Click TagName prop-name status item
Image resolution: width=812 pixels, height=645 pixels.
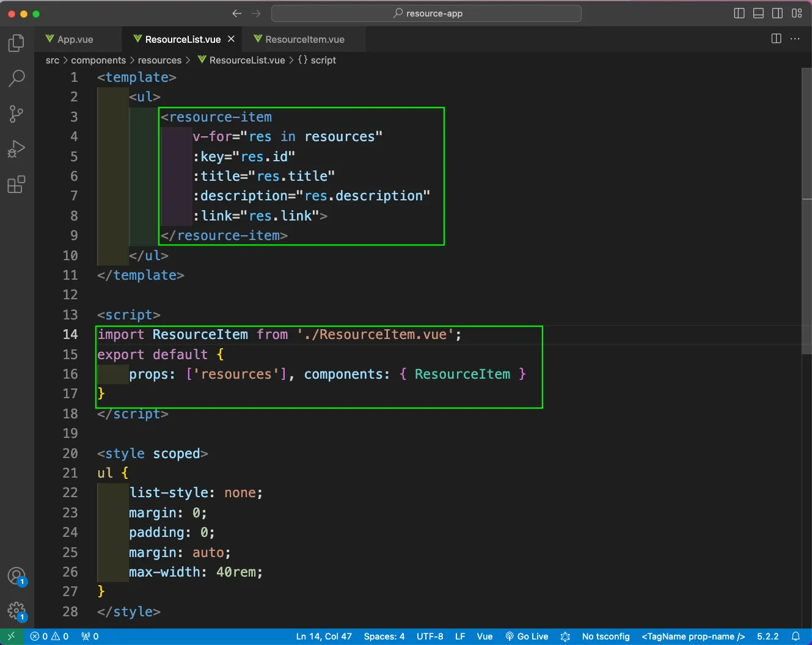point(693,636)
